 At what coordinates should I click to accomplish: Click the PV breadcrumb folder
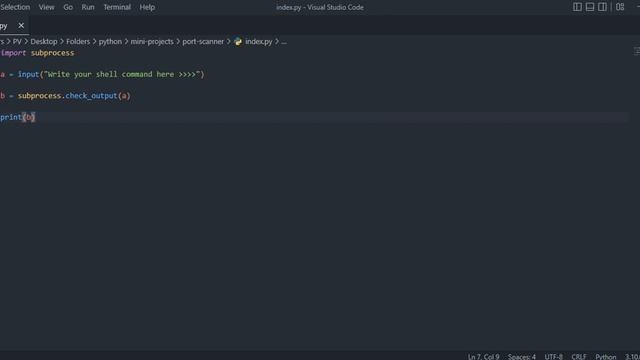[17, 42]
